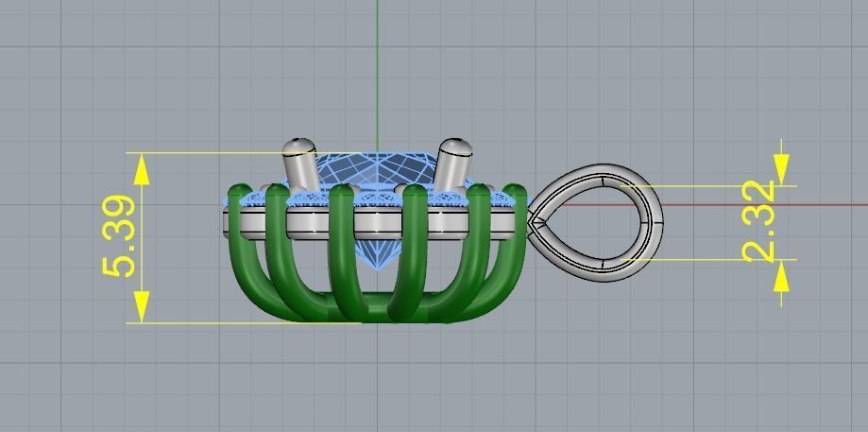Select the right silver prong on the gemstone
This screenshot has height=432, width=868.
pos(452,164)
